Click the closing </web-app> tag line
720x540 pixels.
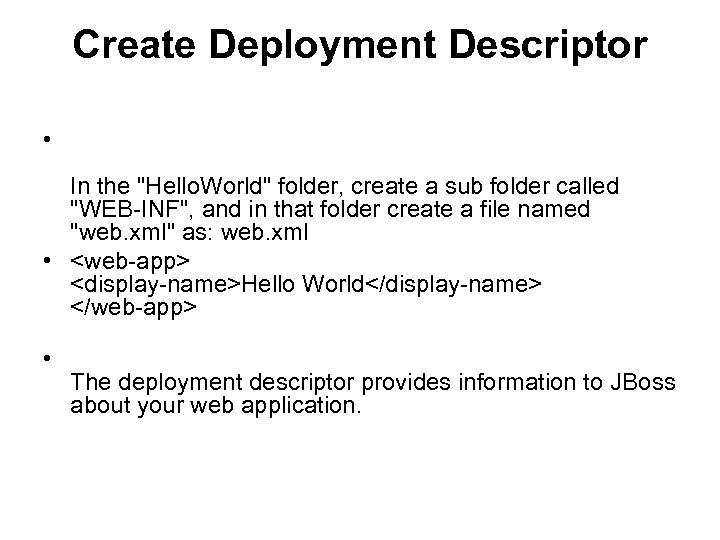(134, 307)
